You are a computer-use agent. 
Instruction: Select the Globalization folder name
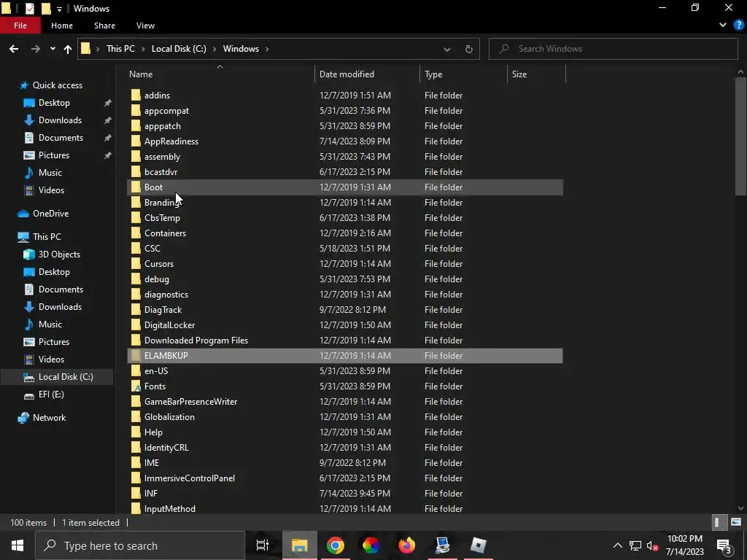[x=169, y=416]
